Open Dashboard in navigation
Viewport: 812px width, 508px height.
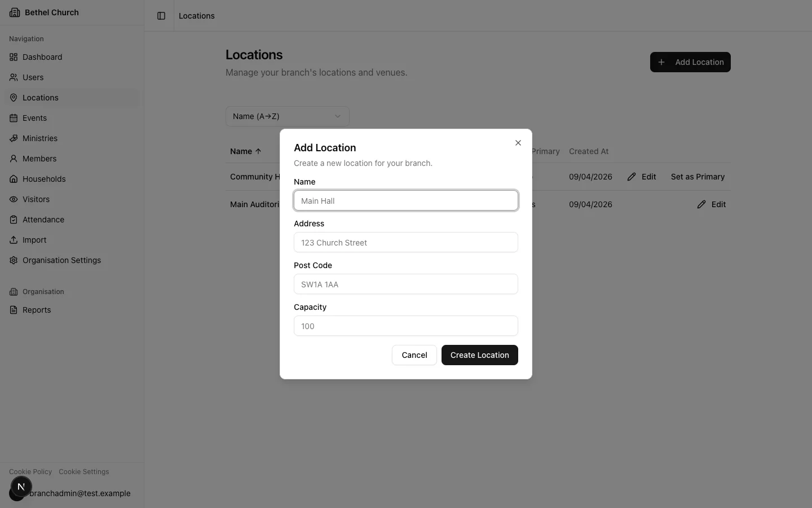click(72, 57)
